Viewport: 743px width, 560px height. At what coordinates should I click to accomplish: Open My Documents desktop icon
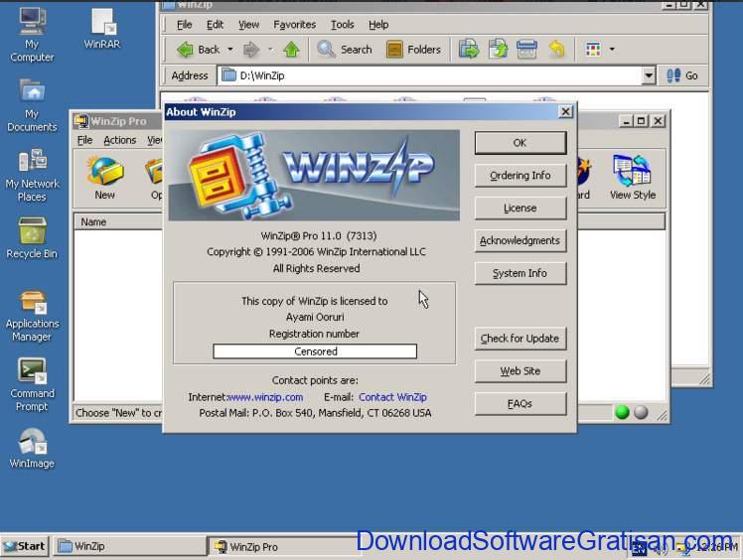[32, 105]
